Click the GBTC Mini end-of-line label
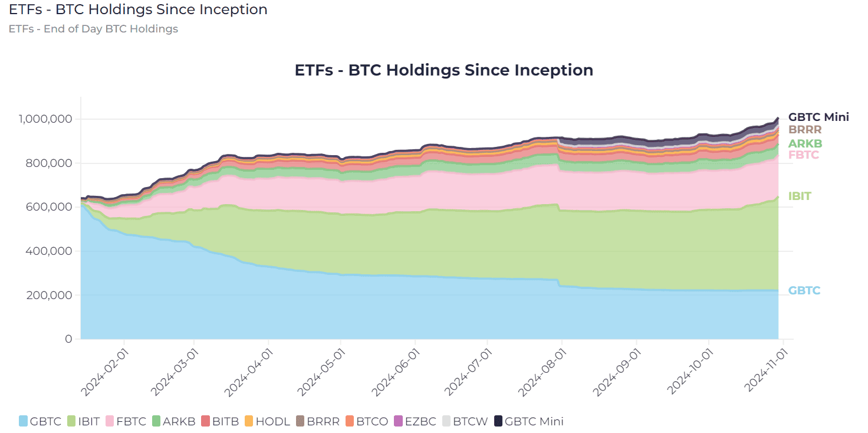 point(819,117)
